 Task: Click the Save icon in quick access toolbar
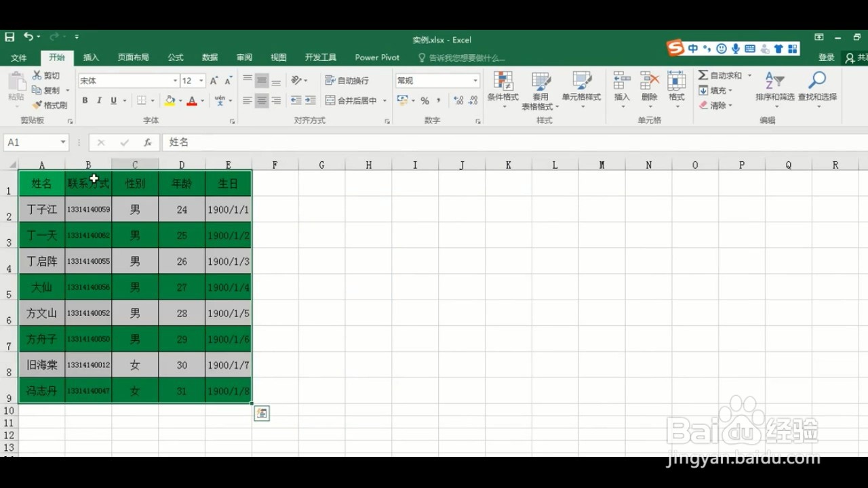[9, 37]
